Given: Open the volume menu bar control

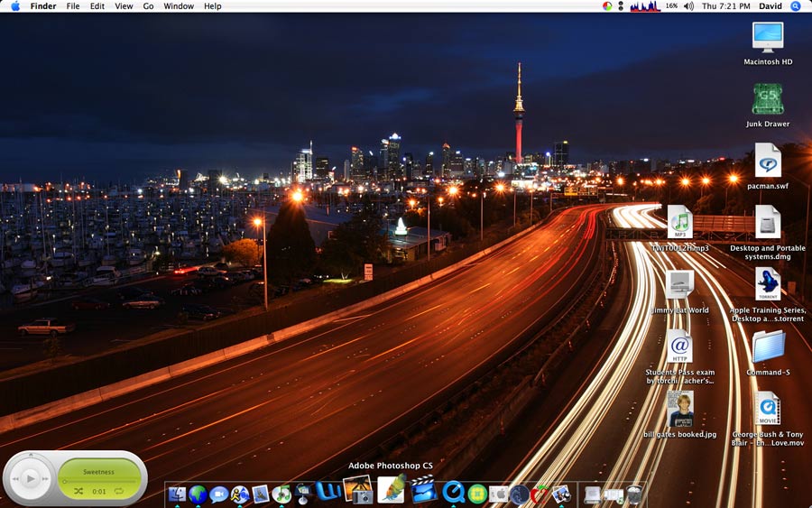Looking at the screenshot, I should (688, 6).
